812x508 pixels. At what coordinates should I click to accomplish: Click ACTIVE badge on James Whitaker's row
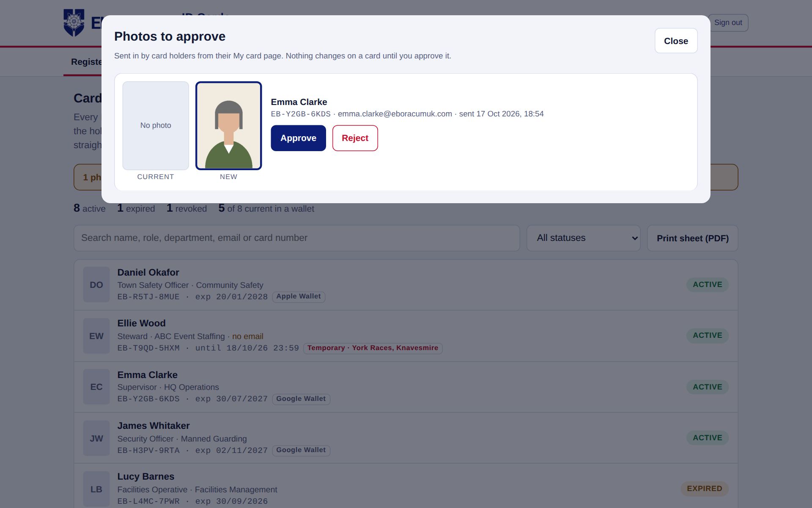click(x=708, y=438)
